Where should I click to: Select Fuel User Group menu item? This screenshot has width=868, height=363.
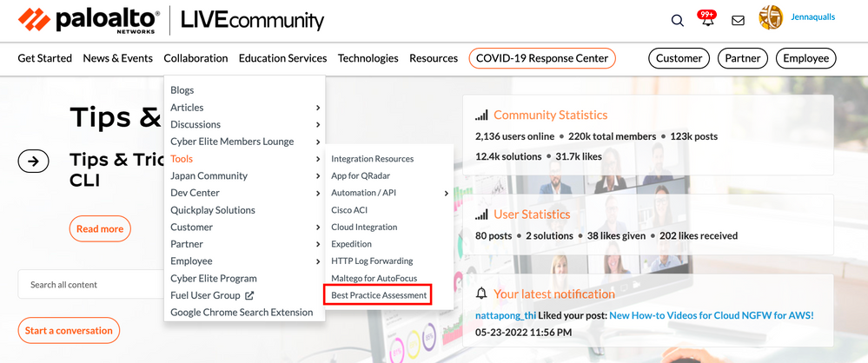click(205, 295)
